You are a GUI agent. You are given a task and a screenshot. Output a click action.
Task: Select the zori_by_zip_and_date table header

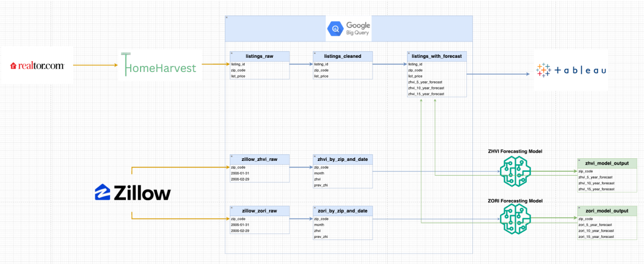(x=343, y=211)
